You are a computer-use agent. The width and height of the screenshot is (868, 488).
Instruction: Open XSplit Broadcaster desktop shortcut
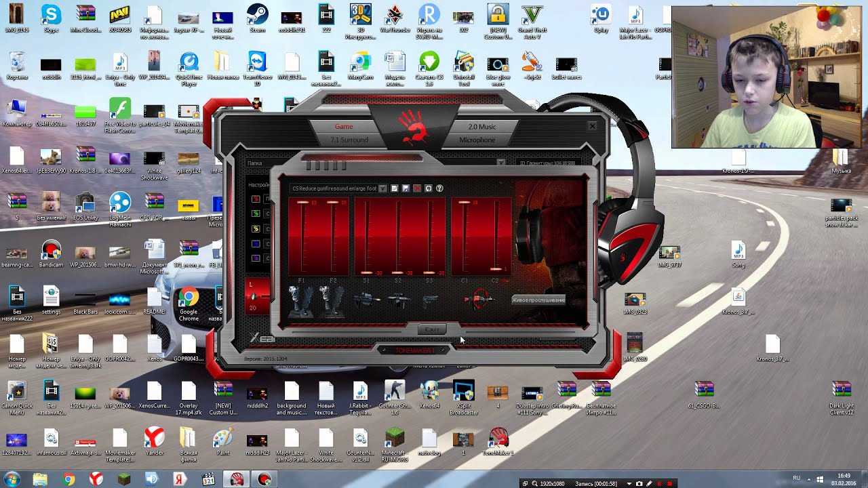pos(464,396)
